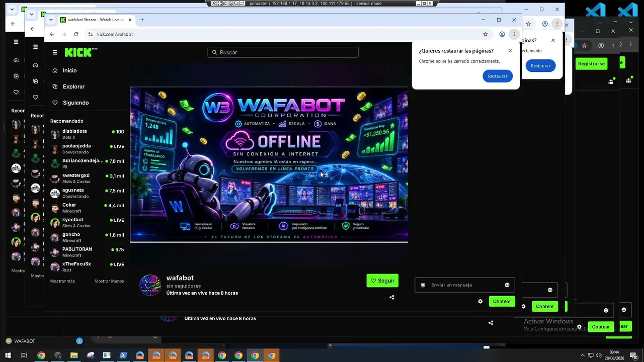Click Mostrar más under recommended list
This screenshot has width=644, height=362.
point(62,281)
